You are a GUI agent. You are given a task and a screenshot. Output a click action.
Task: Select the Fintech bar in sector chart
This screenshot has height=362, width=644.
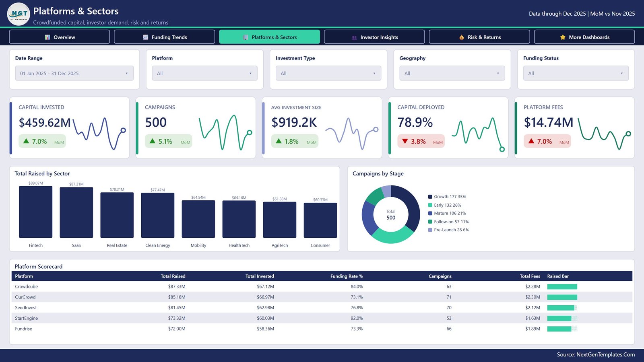(36, 212)
